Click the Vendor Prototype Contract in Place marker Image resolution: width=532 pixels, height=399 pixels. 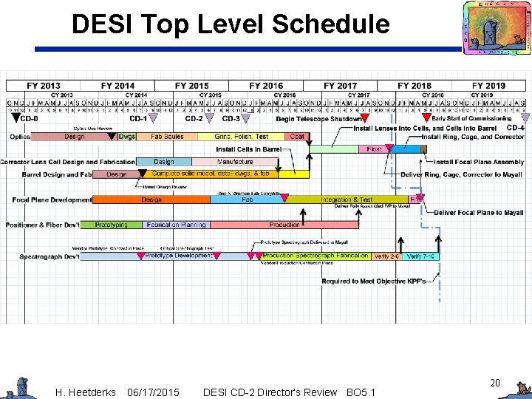(141, 256)
